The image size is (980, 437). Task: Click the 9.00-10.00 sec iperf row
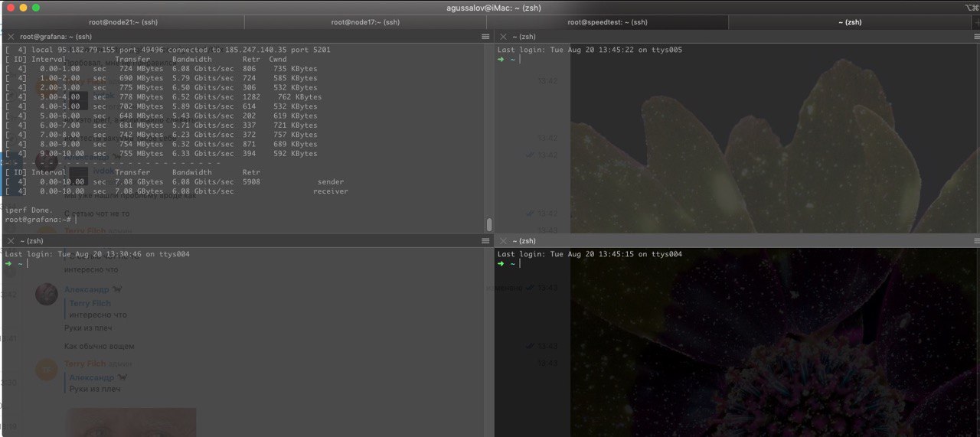pos(161,154)
